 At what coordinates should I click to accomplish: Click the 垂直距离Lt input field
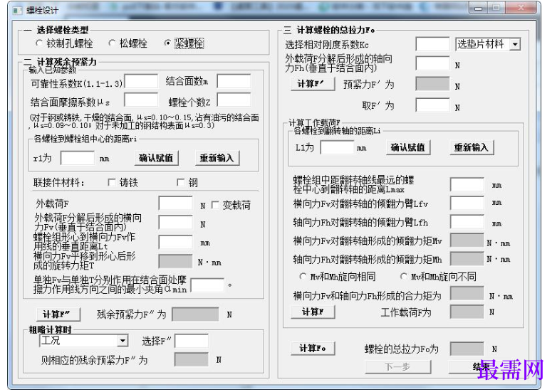[x=175, y=242]
